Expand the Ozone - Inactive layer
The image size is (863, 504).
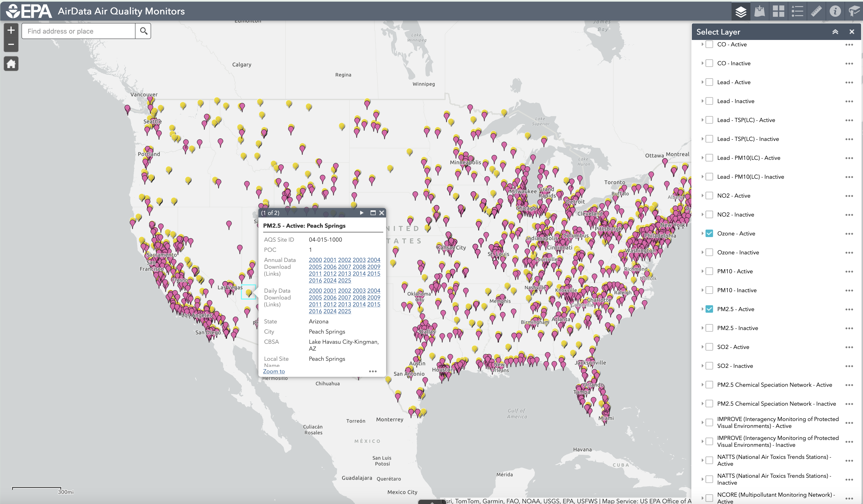[x=702, y=252]
